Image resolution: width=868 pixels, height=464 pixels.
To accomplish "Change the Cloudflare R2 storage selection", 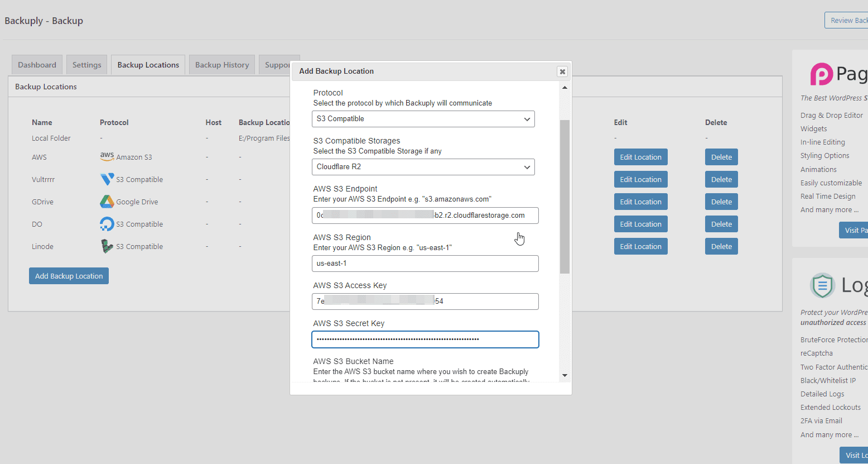I will click(x=423, y=167).
